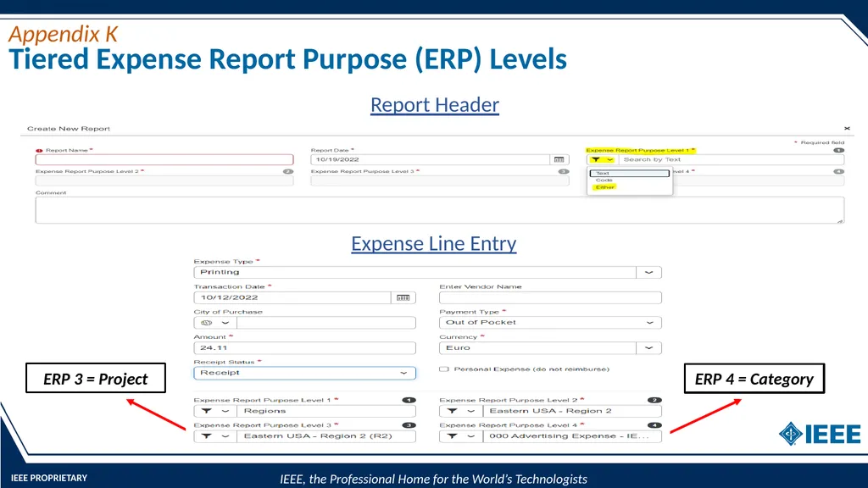Click the Search by Text field

pos(731,159)
